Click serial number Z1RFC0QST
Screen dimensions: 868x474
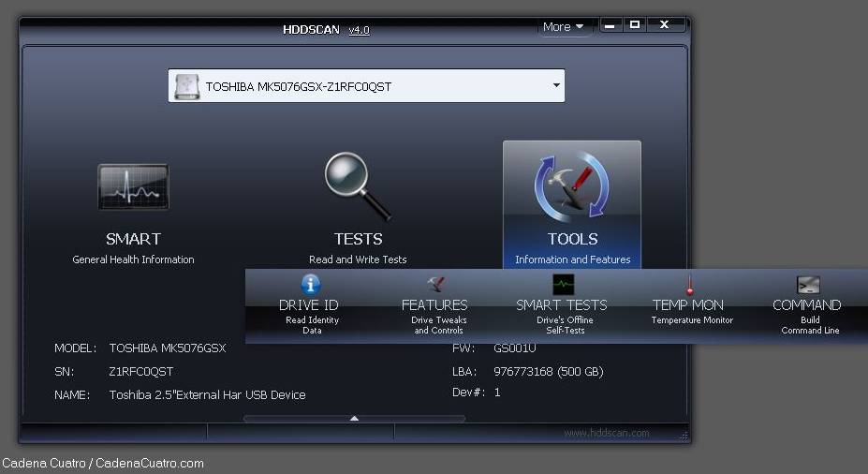click(141, 372)
